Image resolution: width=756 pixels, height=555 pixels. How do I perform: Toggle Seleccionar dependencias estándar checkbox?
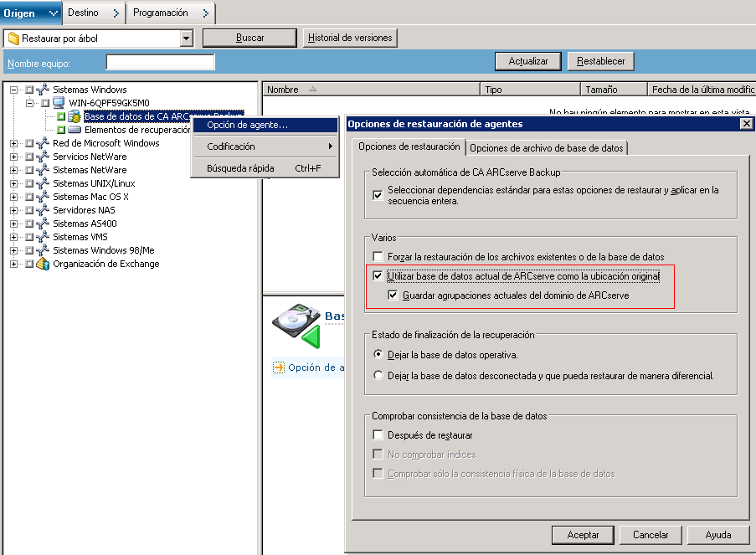click(x=378, y=195)
